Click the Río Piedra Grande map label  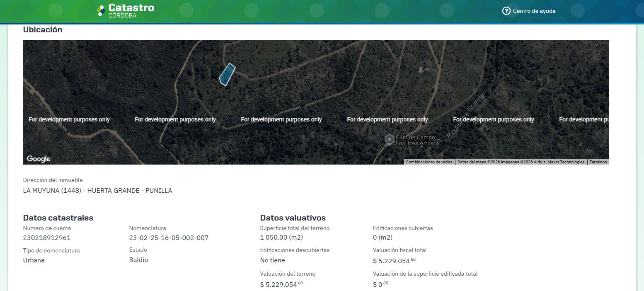click(465, 116)
